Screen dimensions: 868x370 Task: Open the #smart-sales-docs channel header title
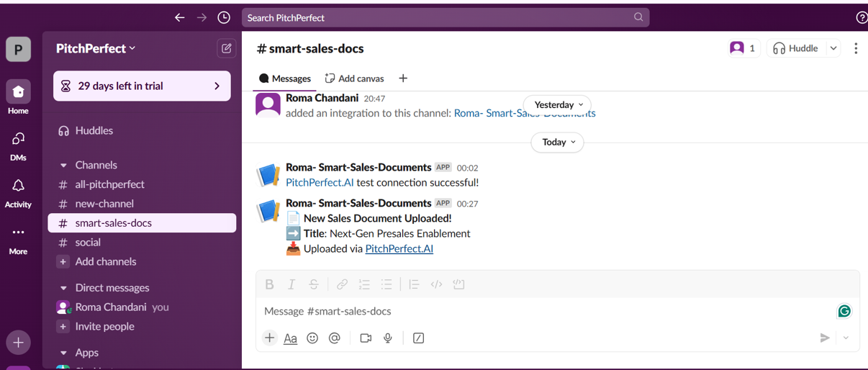[310, 48]
